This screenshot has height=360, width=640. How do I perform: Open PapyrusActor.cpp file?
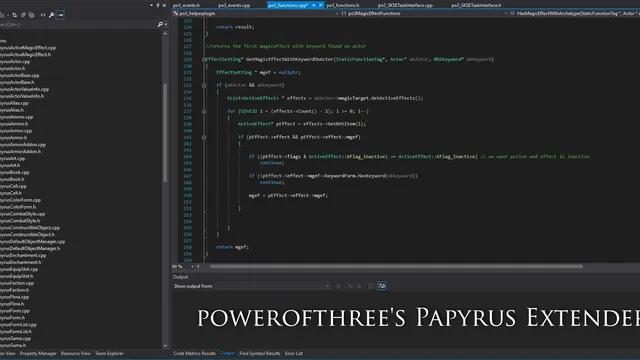(x=15, y=62)
